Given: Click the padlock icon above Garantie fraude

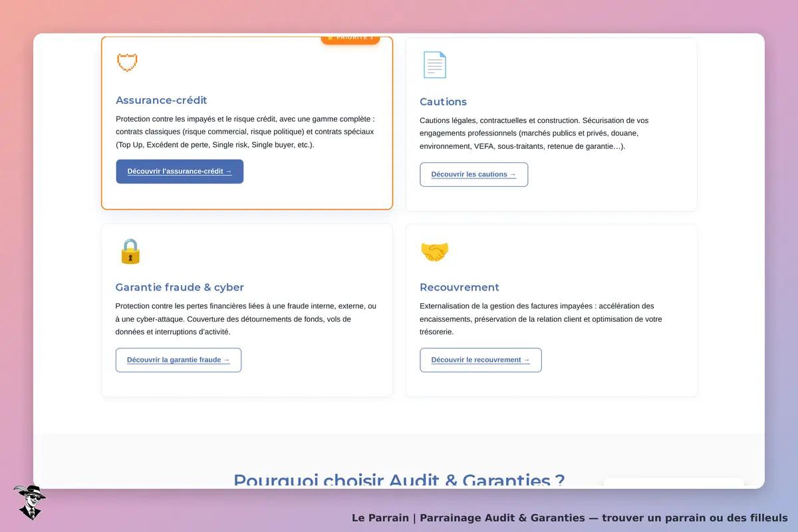Looking at the screenshot, I should point(130,251).
